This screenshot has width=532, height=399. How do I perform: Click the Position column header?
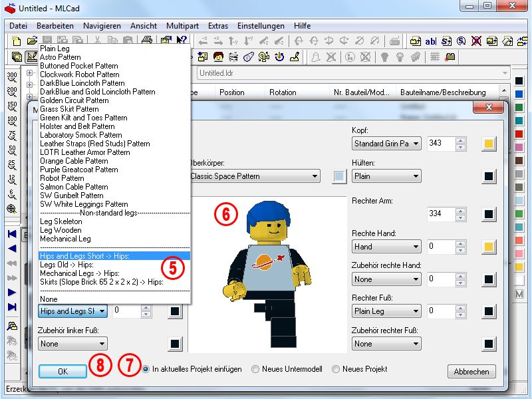pos(239,92)
